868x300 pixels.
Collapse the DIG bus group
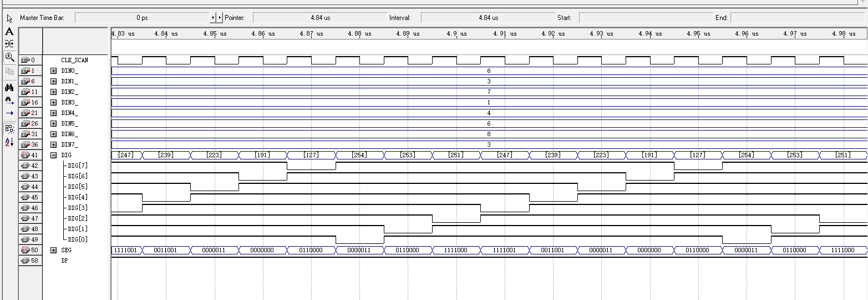click(54, 155)
